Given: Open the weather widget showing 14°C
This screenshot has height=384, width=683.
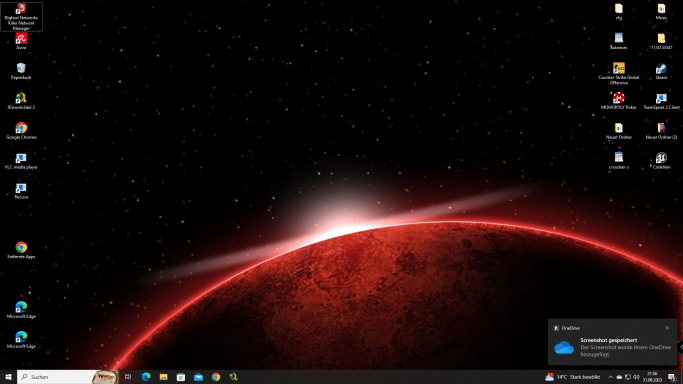Looking at the screenshot, I should 572,377.
